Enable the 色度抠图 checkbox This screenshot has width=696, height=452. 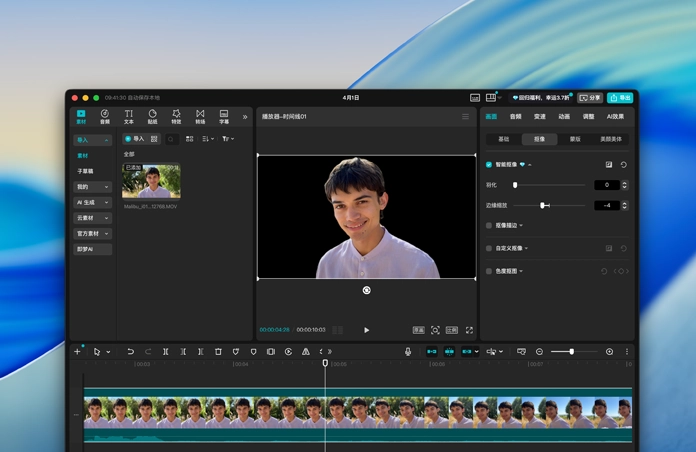[x=489, y=271]
